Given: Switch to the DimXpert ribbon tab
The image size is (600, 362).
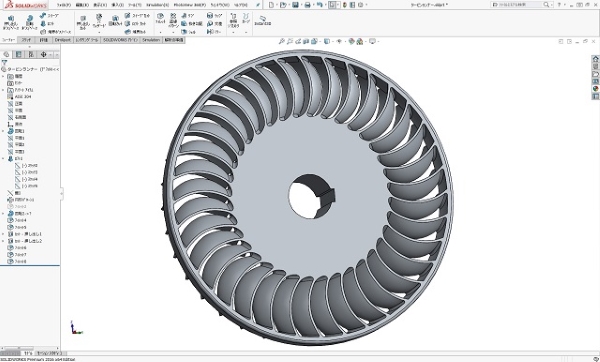Looking at the screenshot, I should [63, 40].
